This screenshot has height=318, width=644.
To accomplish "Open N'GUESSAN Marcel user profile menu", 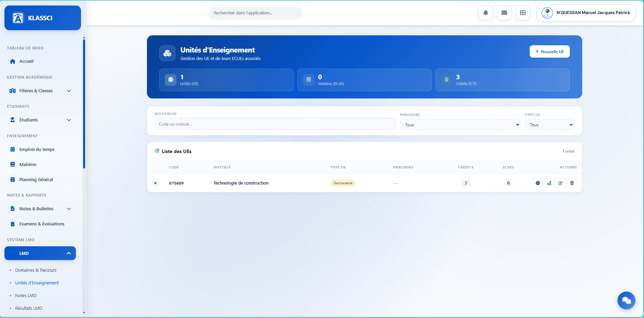I will coord(586,13).
